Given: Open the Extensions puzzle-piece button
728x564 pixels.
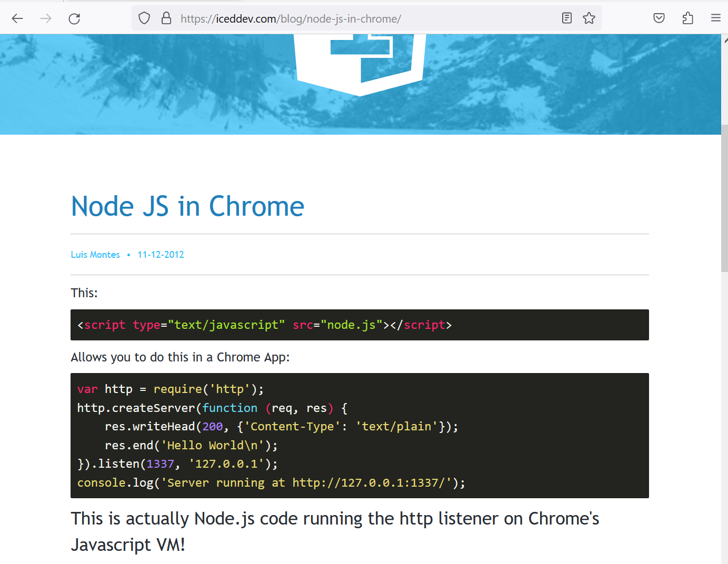Looking at the screenshot, I should pyautogui.click(x=687, y=18).
